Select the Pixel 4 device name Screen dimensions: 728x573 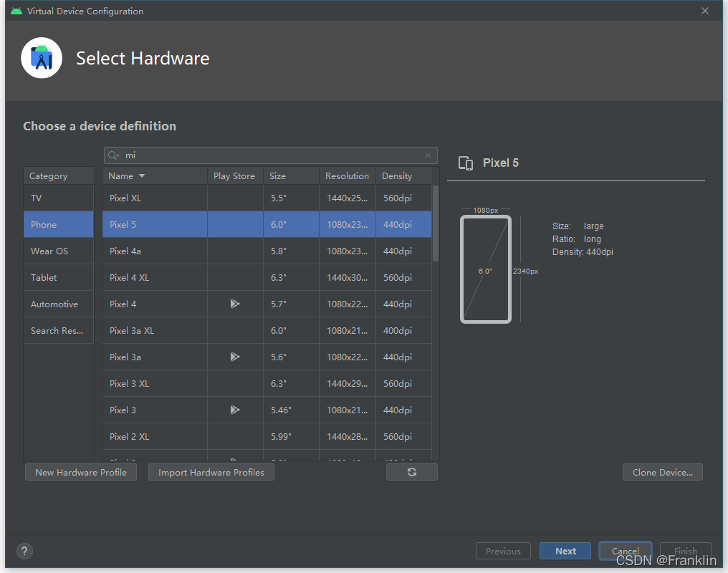click(123, 304)
